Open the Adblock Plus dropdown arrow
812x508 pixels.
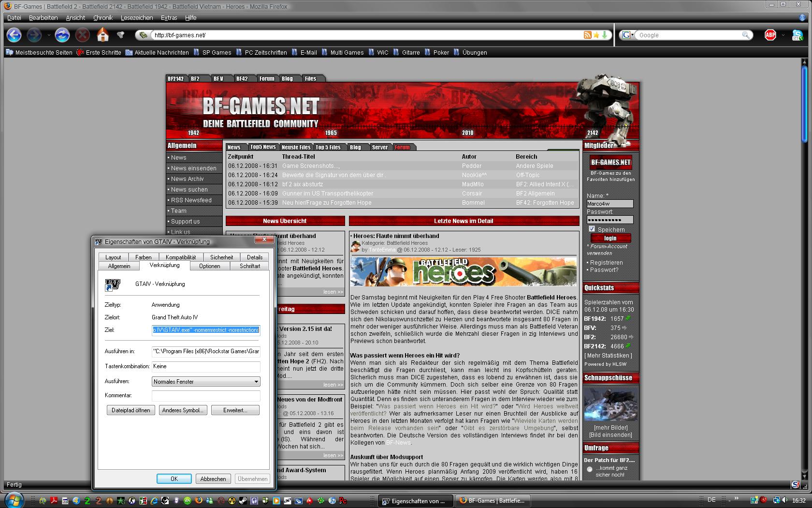(x=783, y=35)
